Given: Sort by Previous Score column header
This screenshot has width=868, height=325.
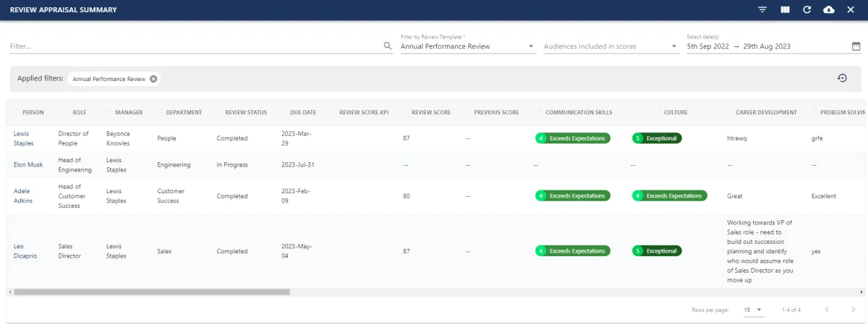Looking at the screenshot, I should pyautogui.click(x=496, y=112).
